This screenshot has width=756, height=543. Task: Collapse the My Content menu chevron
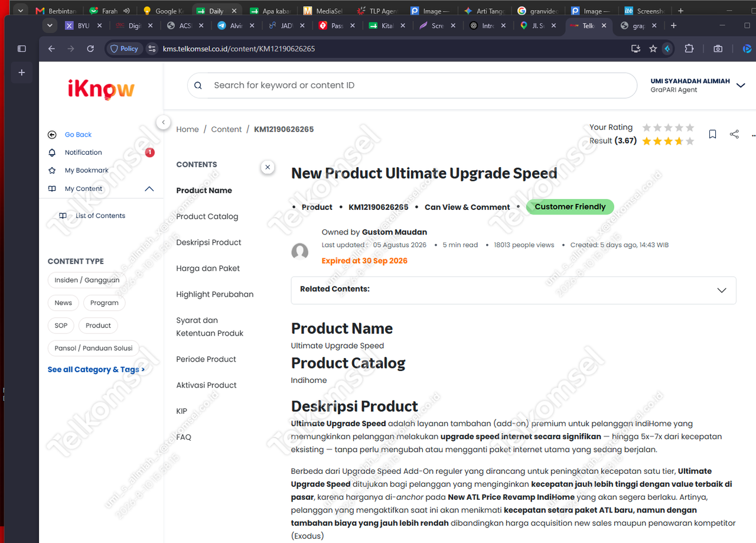[149, 189]
